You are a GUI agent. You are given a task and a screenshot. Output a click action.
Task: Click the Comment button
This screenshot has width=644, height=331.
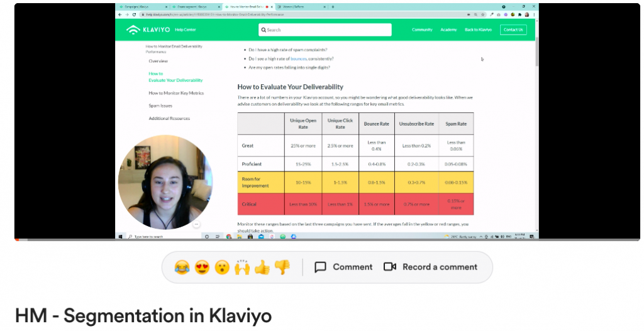(x=343, y=267)
